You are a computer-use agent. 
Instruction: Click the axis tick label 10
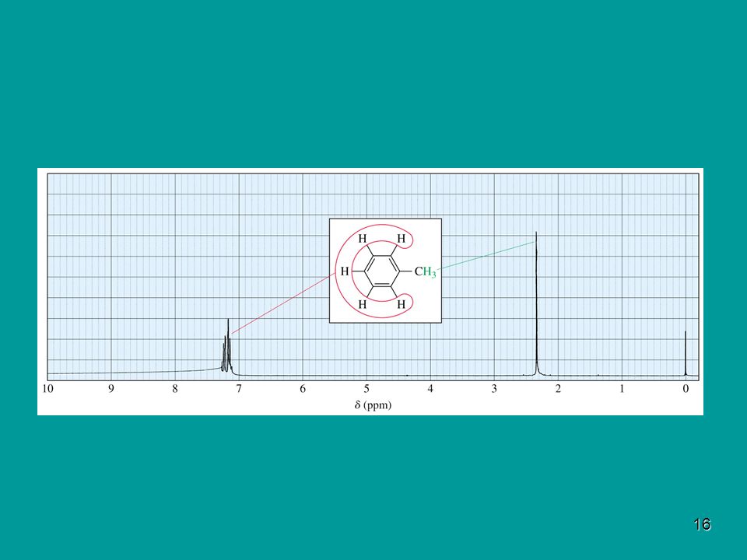click(x=47, y=389)
